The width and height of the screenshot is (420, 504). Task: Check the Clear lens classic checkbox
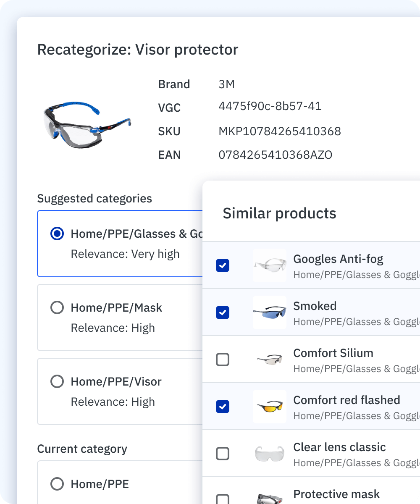(223, 454)
